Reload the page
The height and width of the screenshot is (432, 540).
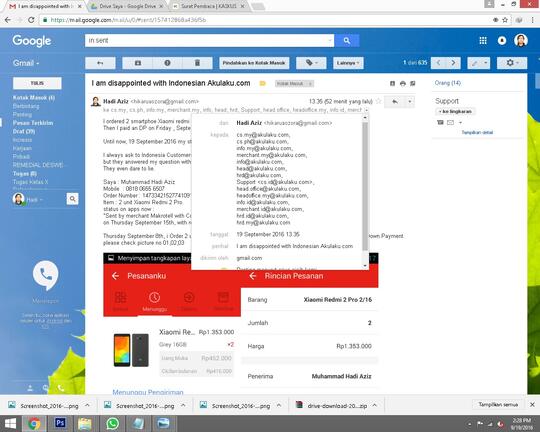tap(31, 20)
